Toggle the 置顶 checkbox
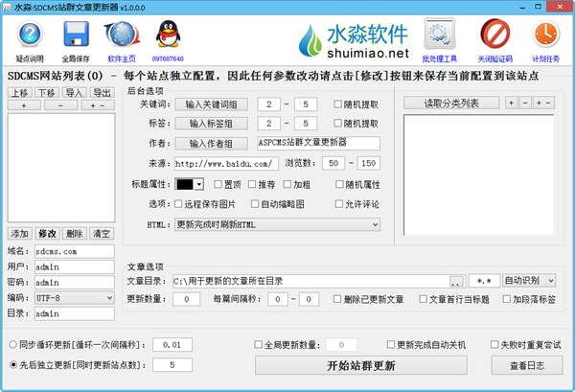This screenshot has height=392, width=575. 218,184
